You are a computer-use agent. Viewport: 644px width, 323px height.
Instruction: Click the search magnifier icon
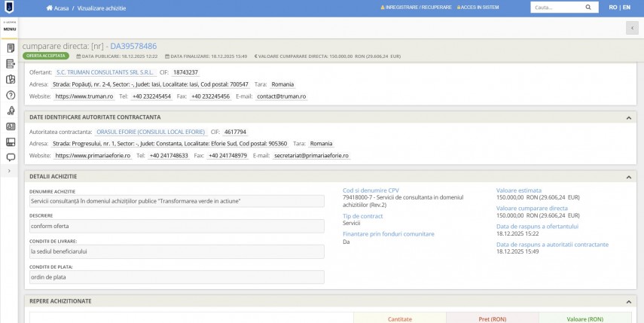[593, 8]
